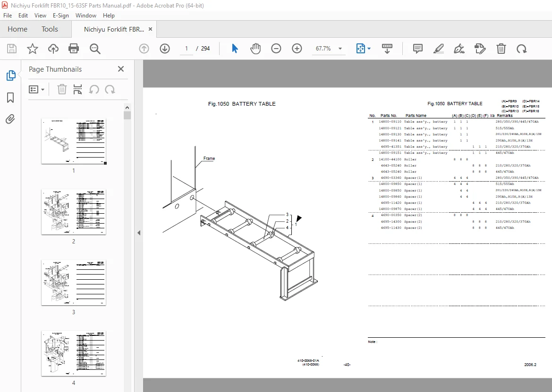Image resolution: width=552 pixels, height=392 pixels.
Task: Click the Remarks column header
Action: (505, 116)
